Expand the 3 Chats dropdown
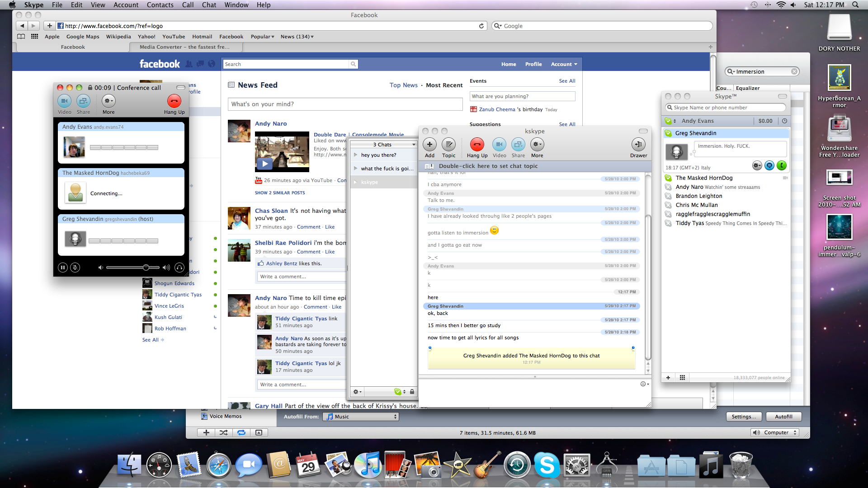This screenshot has width=868, height=488. [x=383, y=145]
